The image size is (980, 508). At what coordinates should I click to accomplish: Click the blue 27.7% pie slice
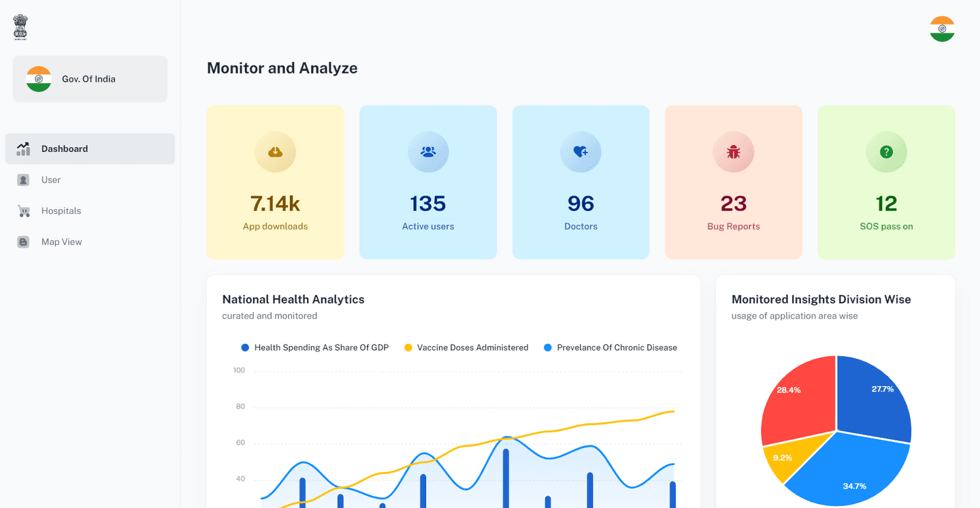click(x=875, y=398)
